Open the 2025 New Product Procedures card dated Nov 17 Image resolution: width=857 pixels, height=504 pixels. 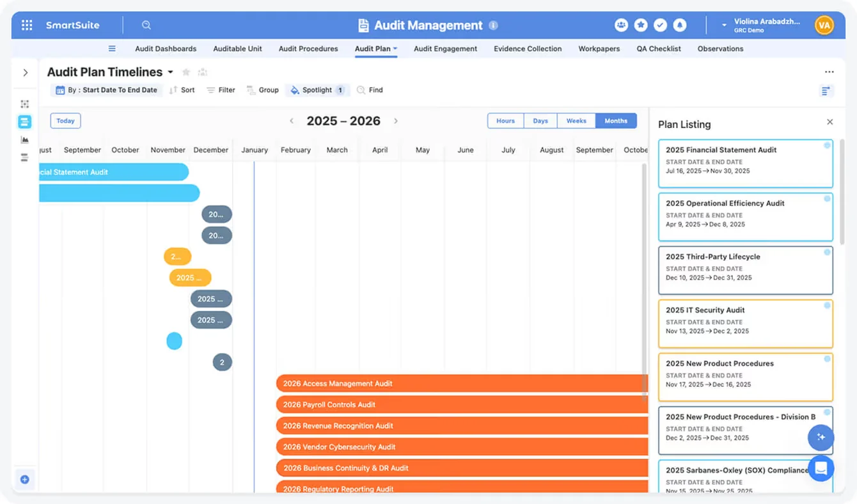point(746,377)
